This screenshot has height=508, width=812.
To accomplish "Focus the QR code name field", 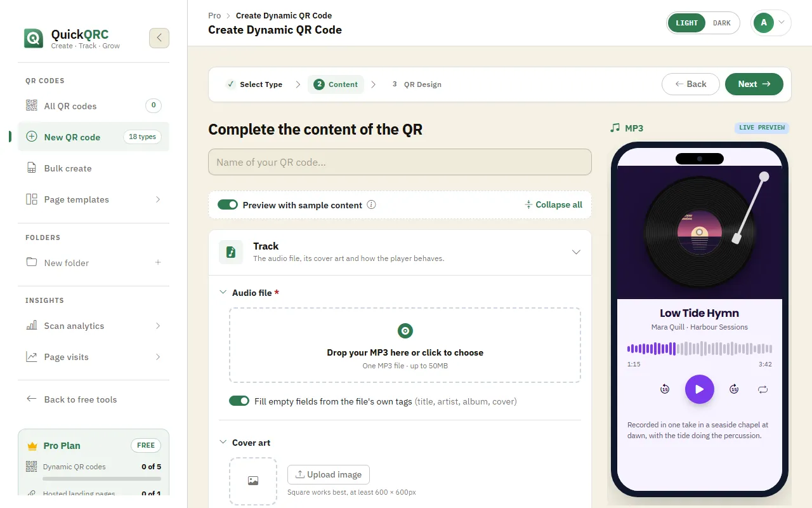I will [x=400, y=162].
